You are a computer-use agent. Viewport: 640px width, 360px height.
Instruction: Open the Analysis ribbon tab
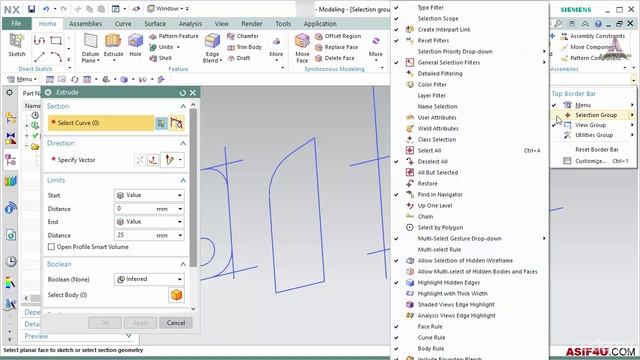pyautogui.click(x=190, y=24)
